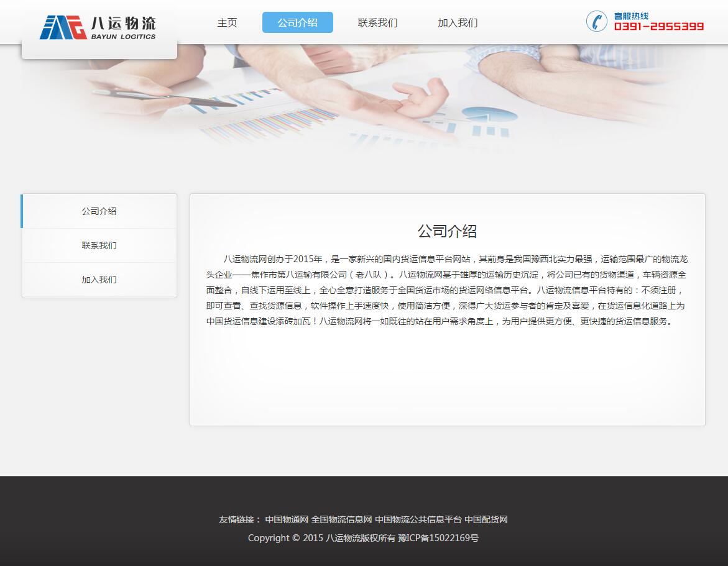Click the 公司介绍 article heading
This screenshot has width=728, height=566.
447,231
